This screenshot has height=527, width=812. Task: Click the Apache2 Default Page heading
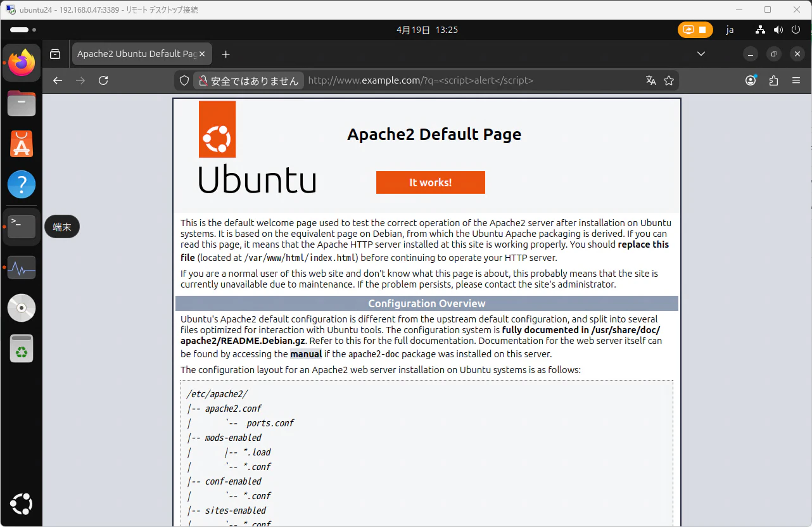tap(435, 134)
